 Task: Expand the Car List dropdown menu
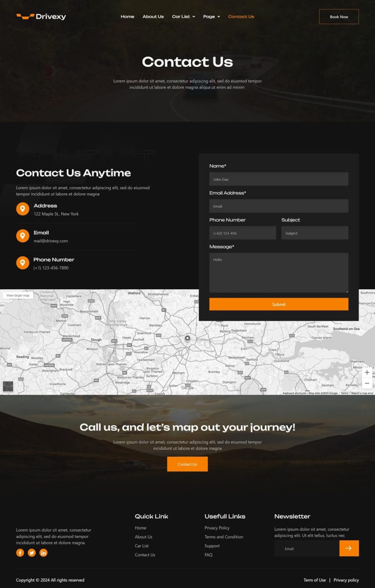coord(183,16)
